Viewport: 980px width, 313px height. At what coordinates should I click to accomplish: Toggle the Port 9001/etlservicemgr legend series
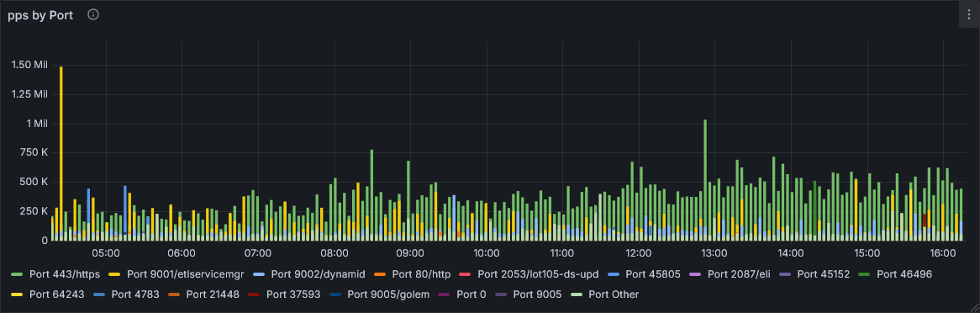coord(177,273)
